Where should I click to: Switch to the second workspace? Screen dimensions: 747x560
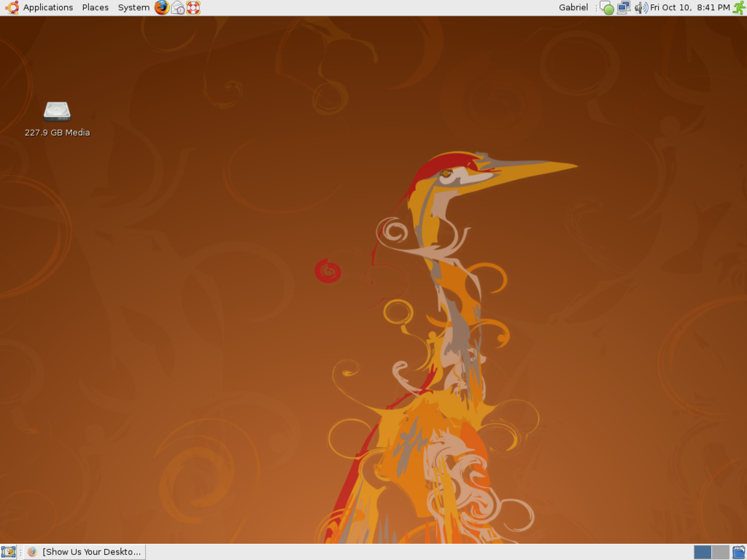(720, 553)
